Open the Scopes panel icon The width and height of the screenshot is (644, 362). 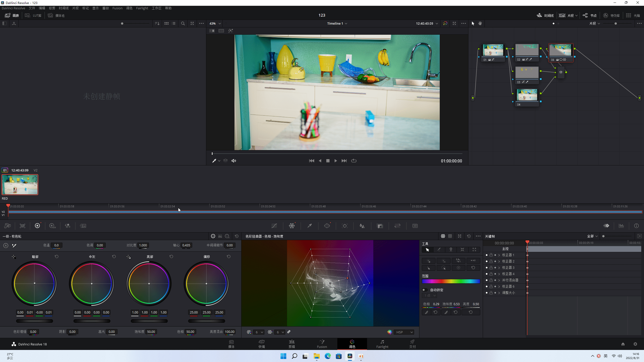coord(621,226)
